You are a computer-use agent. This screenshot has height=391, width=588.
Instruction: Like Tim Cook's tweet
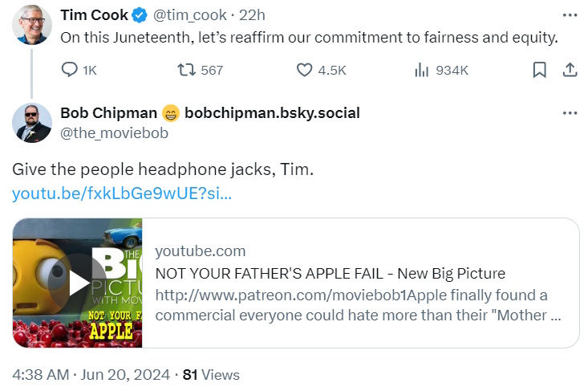pyautogui.click(x=304, y=71)
